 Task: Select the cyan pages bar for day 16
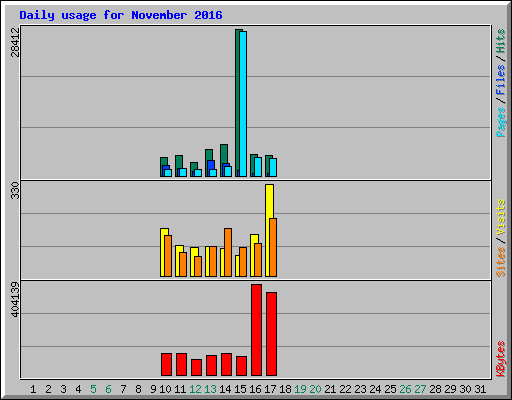click(x=258, y=167)
